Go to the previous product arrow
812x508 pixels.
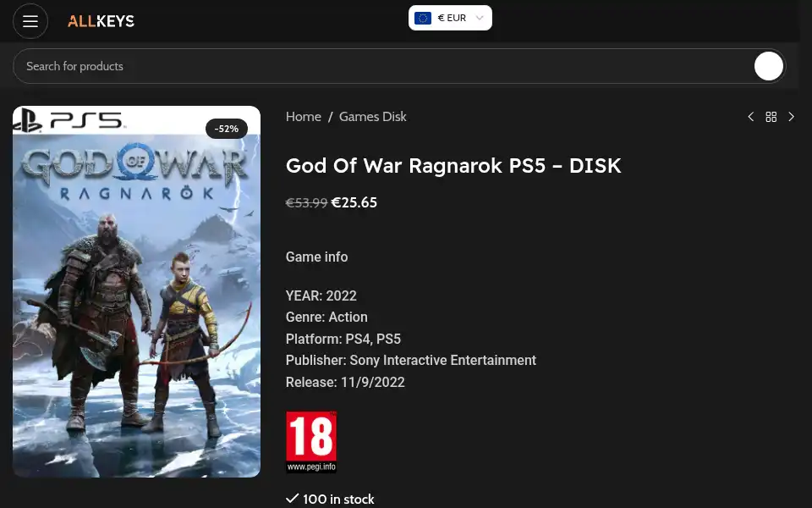[x=751, y=117]
